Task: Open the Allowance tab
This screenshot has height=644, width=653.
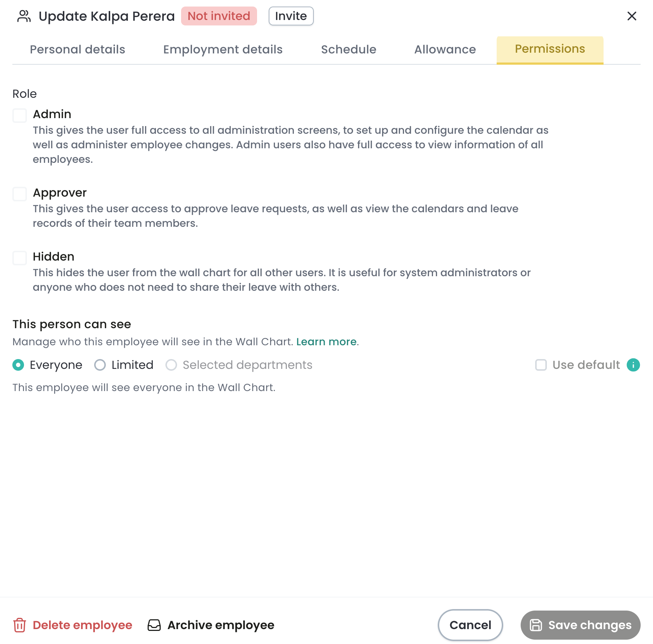Action: tap(445, 49)
